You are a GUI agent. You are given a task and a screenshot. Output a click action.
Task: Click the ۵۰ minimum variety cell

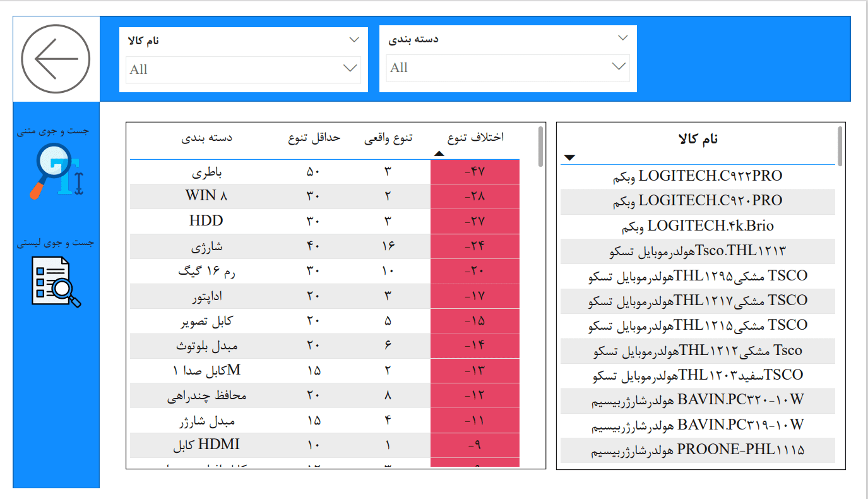click(x=314, y=172)
